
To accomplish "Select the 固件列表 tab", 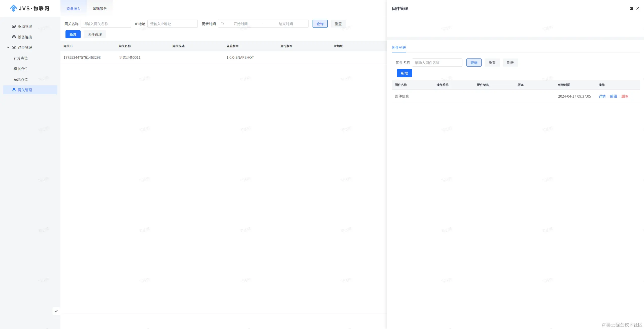I will coord(399,47).
